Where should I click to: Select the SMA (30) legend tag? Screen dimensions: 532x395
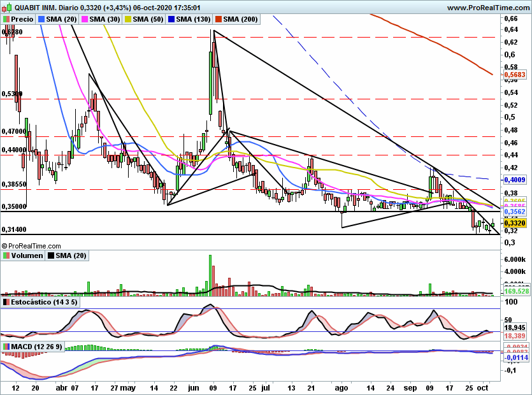[101, 19]
